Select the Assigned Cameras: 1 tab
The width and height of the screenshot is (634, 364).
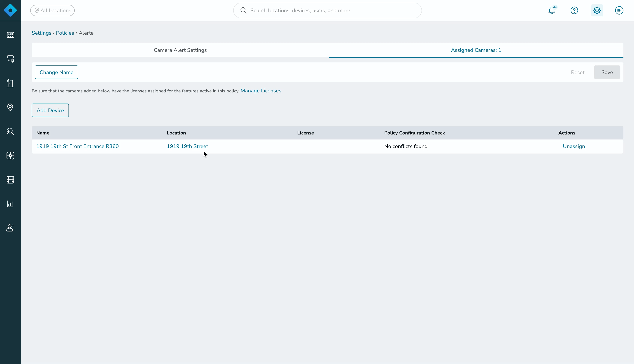[x=476, y=50]
